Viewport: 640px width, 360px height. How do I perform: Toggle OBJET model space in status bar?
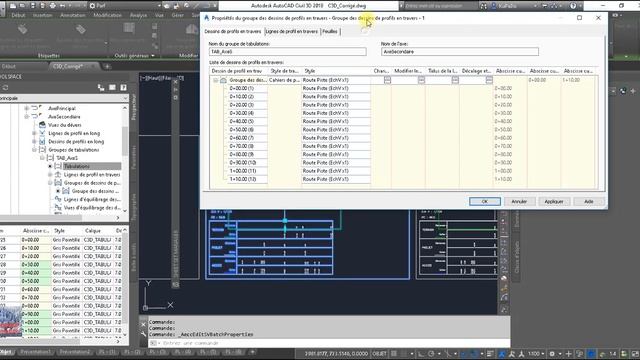[380, 354]
